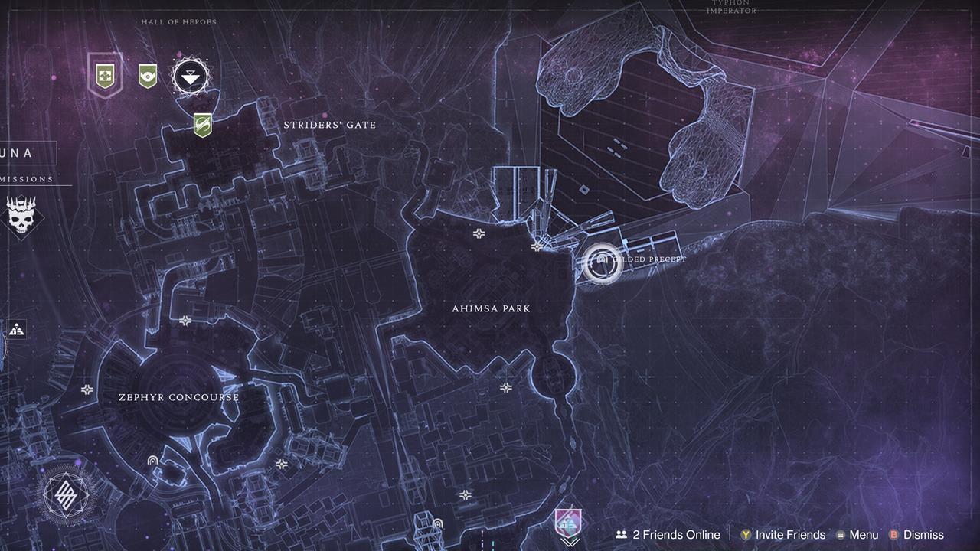The width and height of the screenshot is (980, 551).
Task: Expand the double chevron below the pink badge
Action: pos(568,544)
